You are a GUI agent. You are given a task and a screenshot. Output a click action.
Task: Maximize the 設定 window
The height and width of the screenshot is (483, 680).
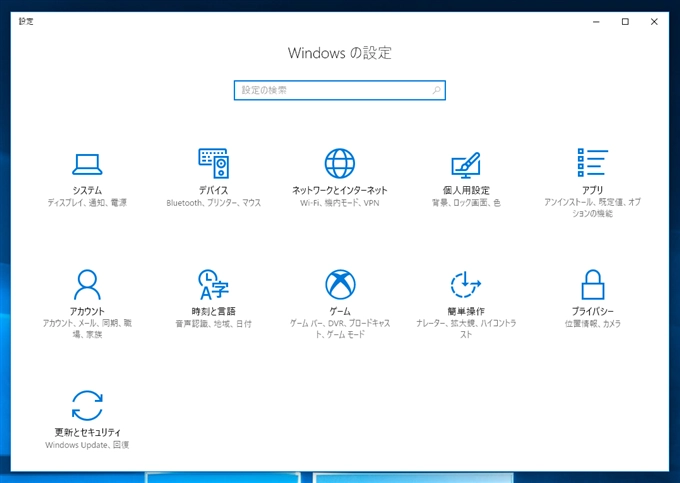pos(625,22)
